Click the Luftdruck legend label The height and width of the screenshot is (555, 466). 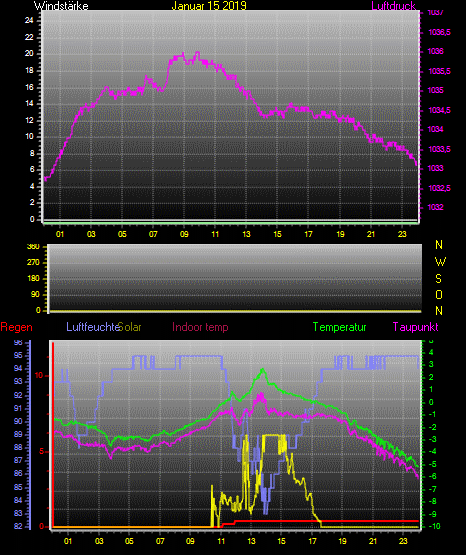pyautogui.click(x=393, y=6)
